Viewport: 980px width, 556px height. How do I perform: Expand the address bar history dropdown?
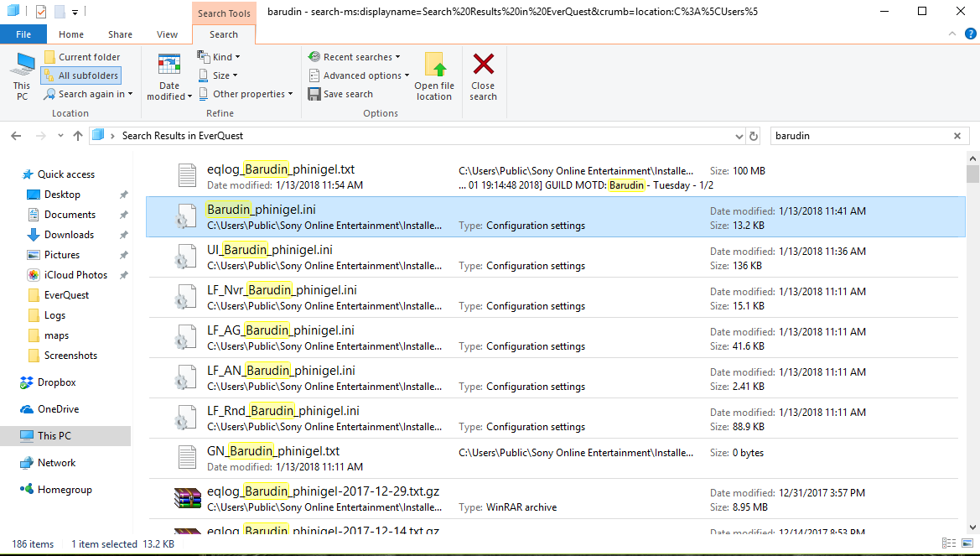tap(739, 136)
